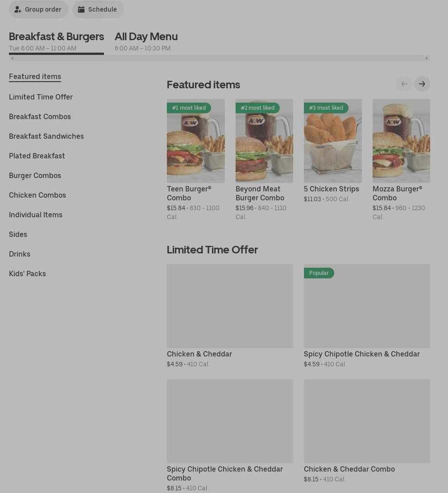
Task: Go to the Chicken Combos section
Action: pos(37,195)
